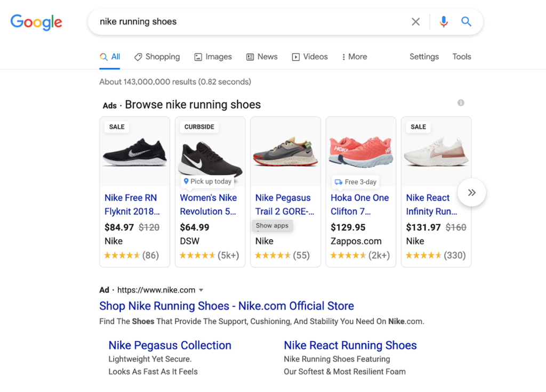546x392 pixels.
Task: Open the Nike React Running Shoes sitelink
Action: tap(350, 345)
